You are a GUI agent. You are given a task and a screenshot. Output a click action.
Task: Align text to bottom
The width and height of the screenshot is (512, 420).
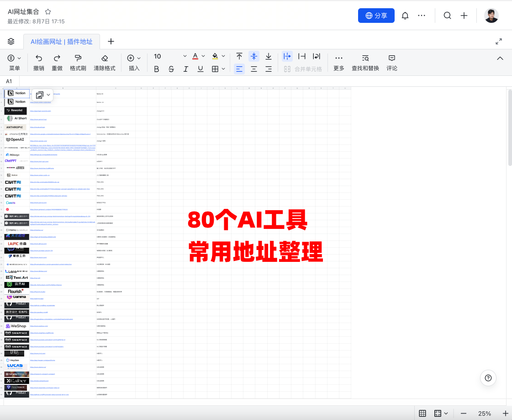[x=269, y=56]
